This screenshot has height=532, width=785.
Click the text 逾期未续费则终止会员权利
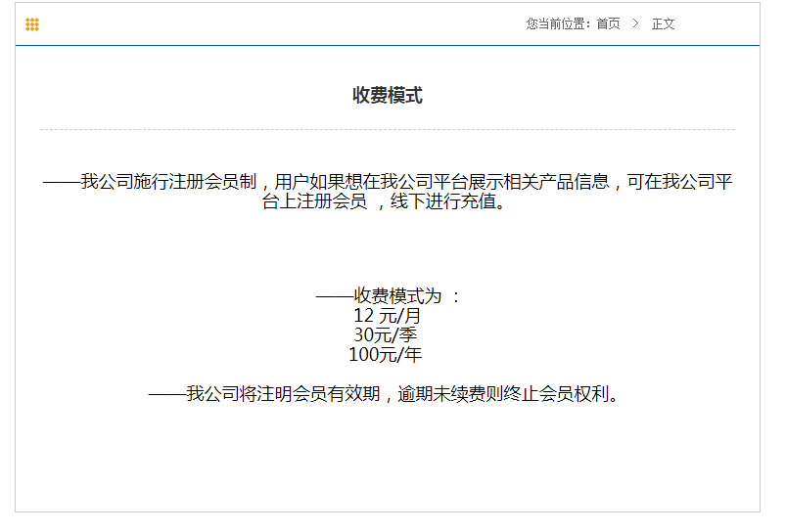pos(509,394)
